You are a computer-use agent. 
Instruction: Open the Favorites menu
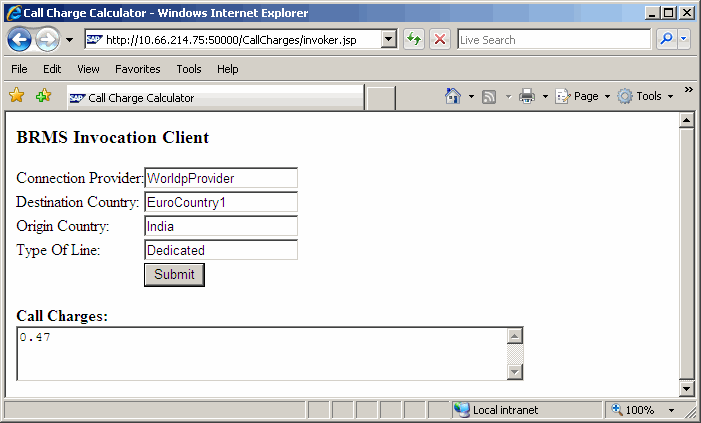click(x=137, y=69)
